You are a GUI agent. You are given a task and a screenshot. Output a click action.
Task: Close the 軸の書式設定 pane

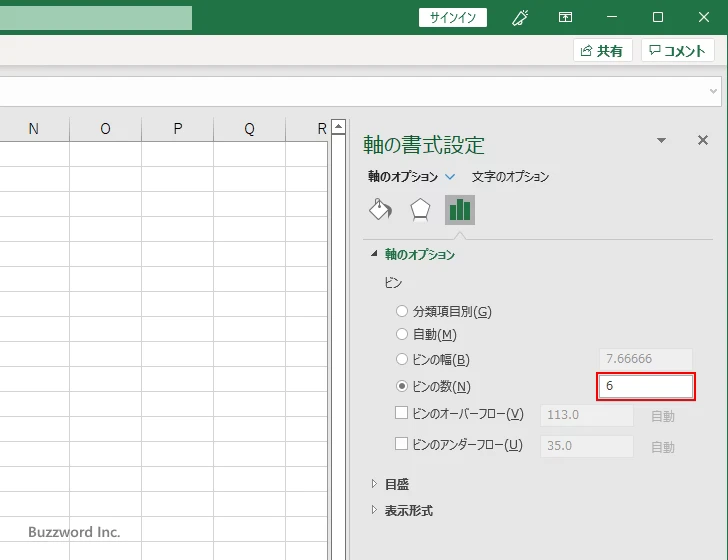point(703,140)
